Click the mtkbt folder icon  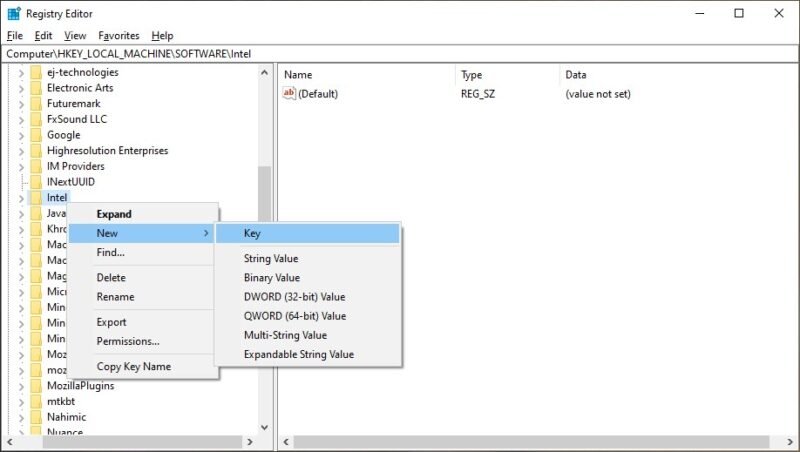click(36, 401)
